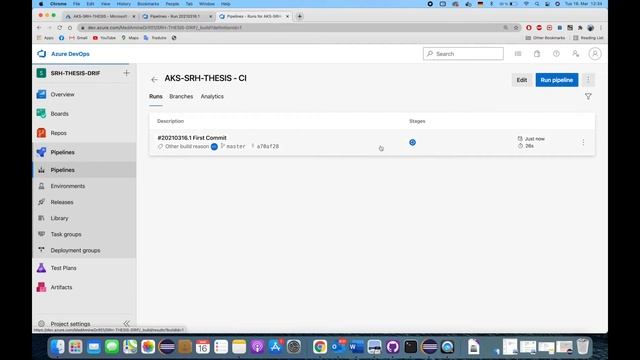Click the Azure DevOps logo

click(x=63, y=54)
